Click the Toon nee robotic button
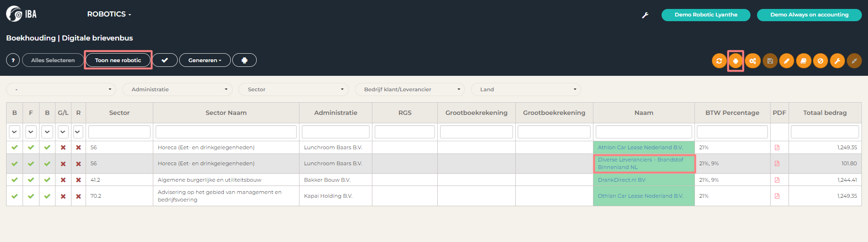Screen dimensions: 868x242 point(118,60)
